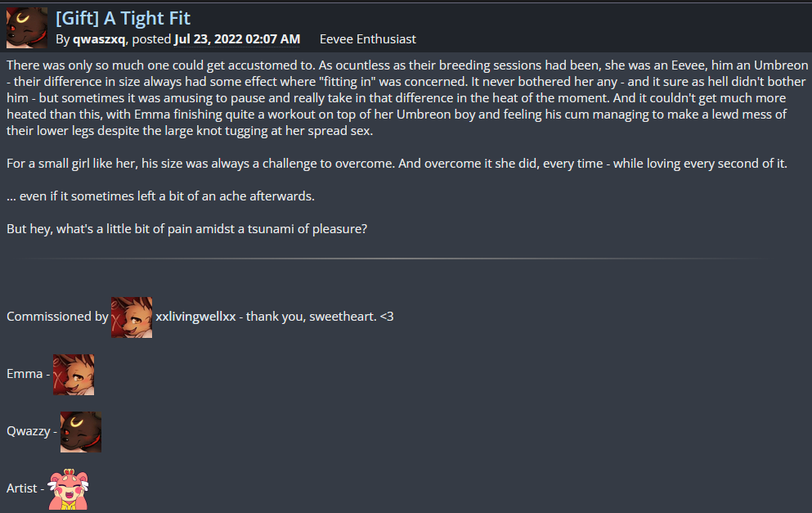This screenshot has height=513, width=812.
Task: Click the pink Artist avatar icon
Action: pyautogui.click(x=69, y=489)
